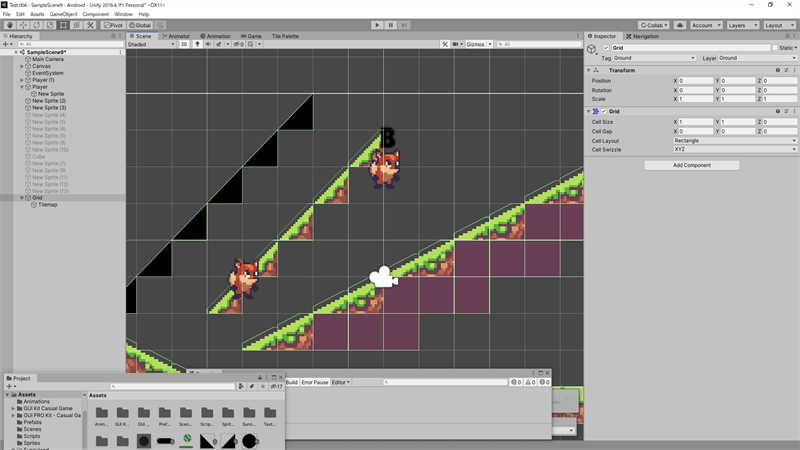Collapse the Transform component
The width and height of the screenshot is (800, 450).
589,71
